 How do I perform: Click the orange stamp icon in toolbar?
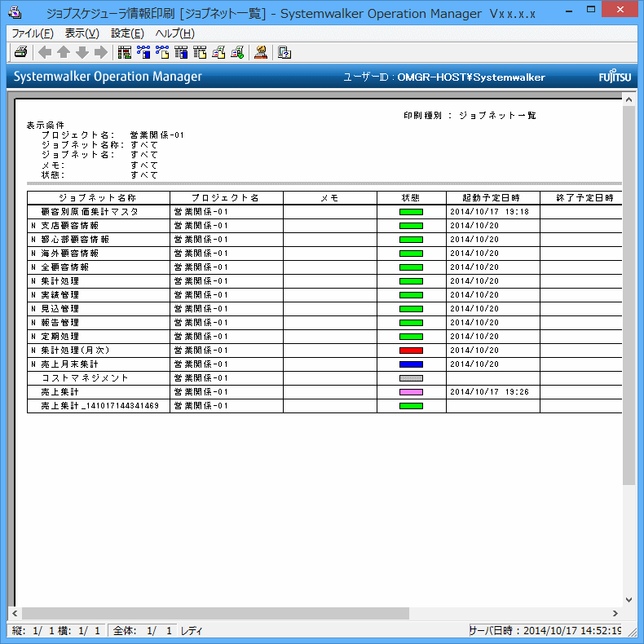(x=261, y=52)
